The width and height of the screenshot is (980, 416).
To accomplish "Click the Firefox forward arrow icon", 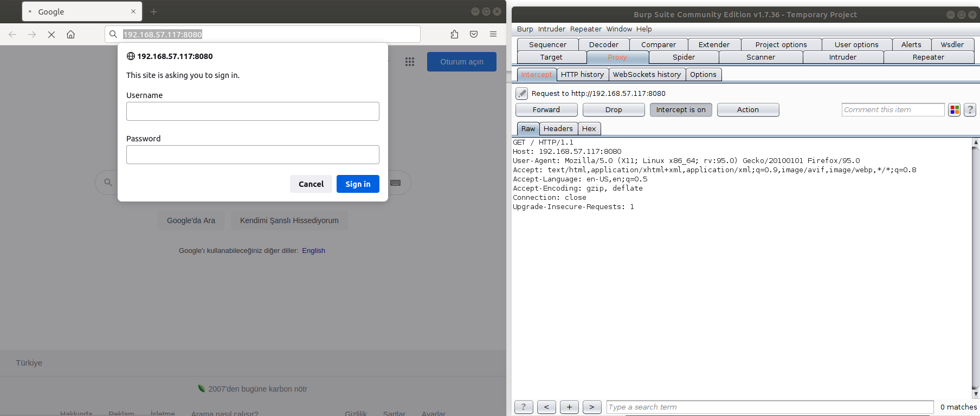I will pos(32,34).
